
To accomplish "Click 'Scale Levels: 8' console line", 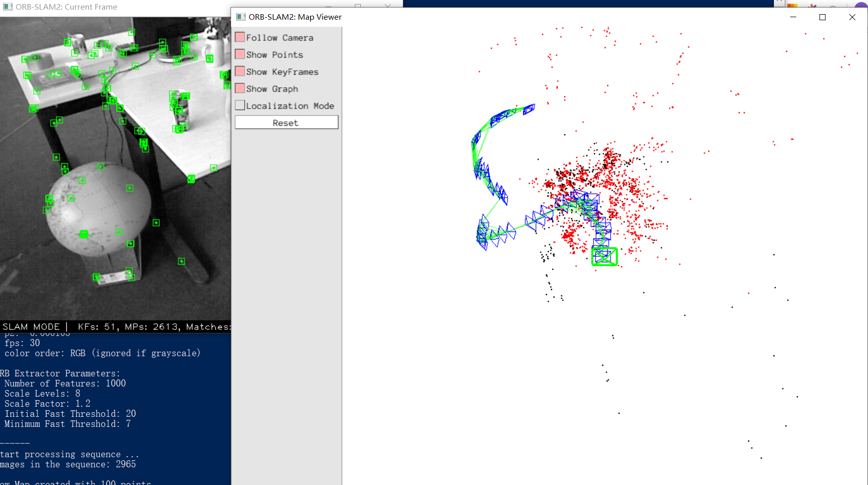I will [42, 394].
